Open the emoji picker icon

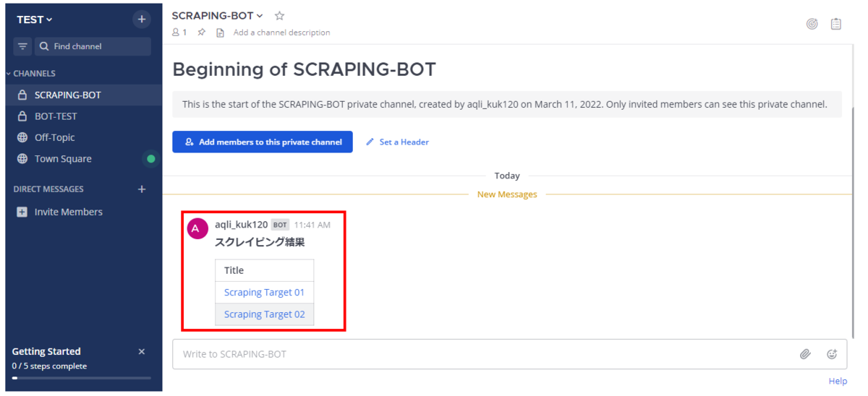coord(832,354)
